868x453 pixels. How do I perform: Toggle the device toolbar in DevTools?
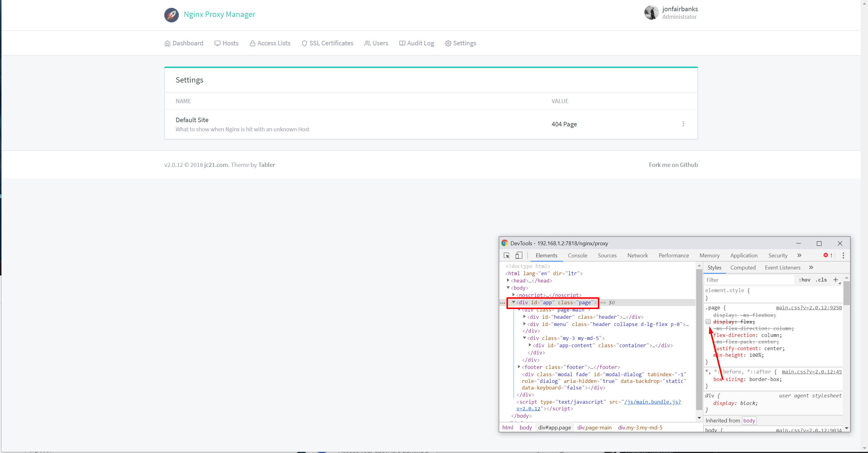tap(519, 255)
